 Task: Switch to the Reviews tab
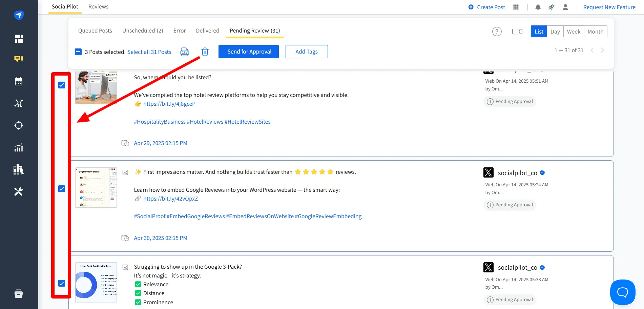pos(98,7)
